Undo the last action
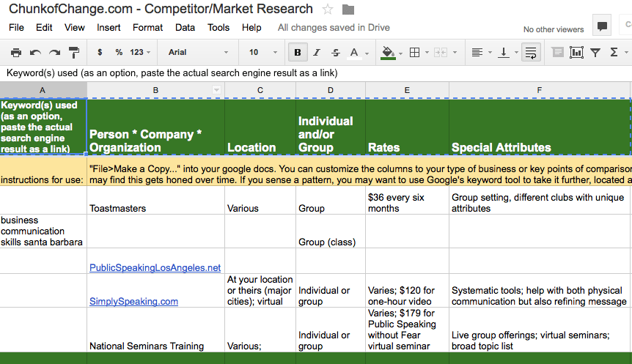Viewport: 632px width, 364px height. pyautogui.click(x=35, y=52)
